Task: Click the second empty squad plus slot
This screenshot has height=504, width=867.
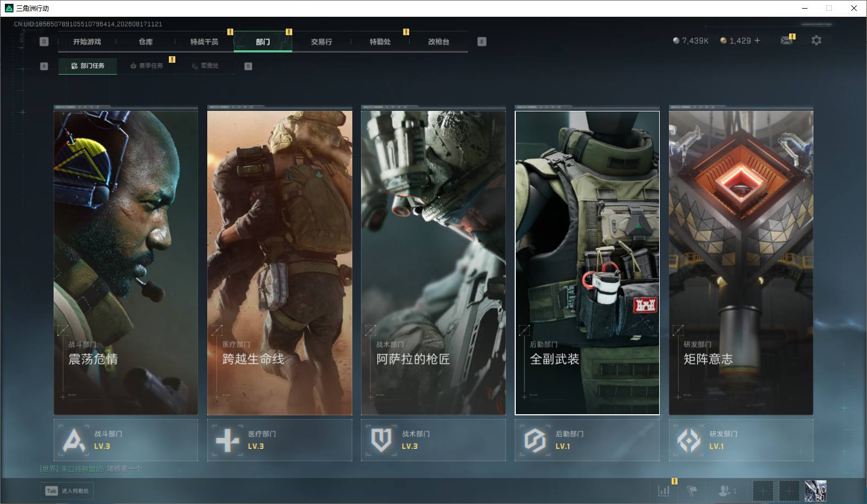Action: pyautogui.click(x=789, y=491)
